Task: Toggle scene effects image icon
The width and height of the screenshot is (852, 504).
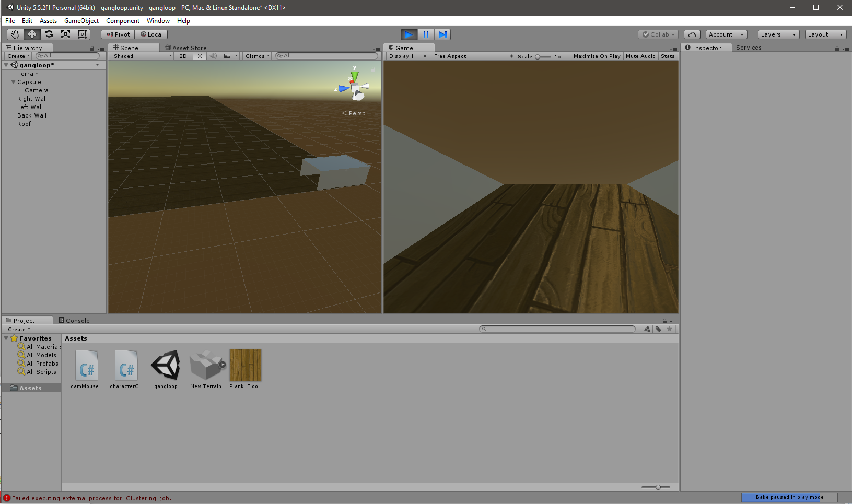Action: point(227,56)
